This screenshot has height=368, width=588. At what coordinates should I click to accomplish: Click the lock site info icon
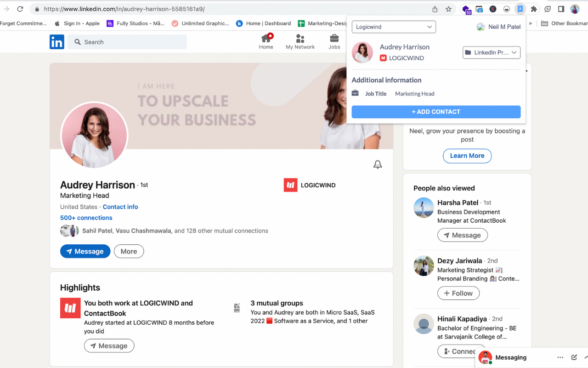pos(36,9)
